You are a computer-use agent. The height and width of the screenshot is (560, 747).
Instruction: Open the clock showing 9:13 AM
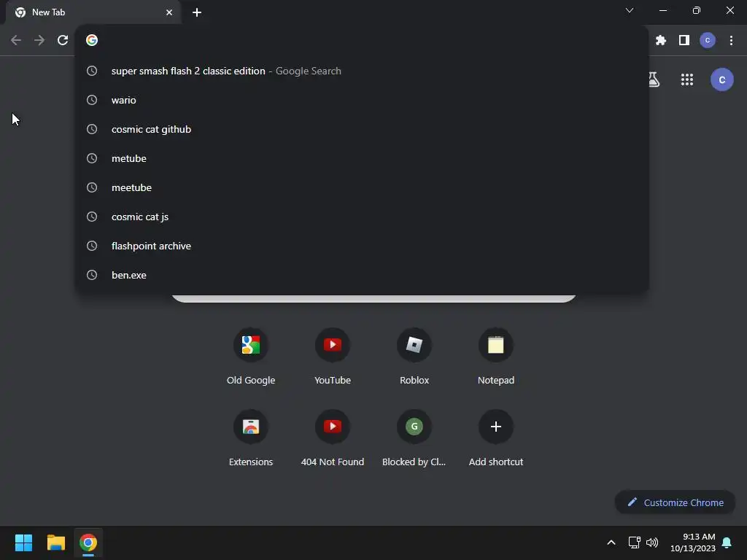693,542
